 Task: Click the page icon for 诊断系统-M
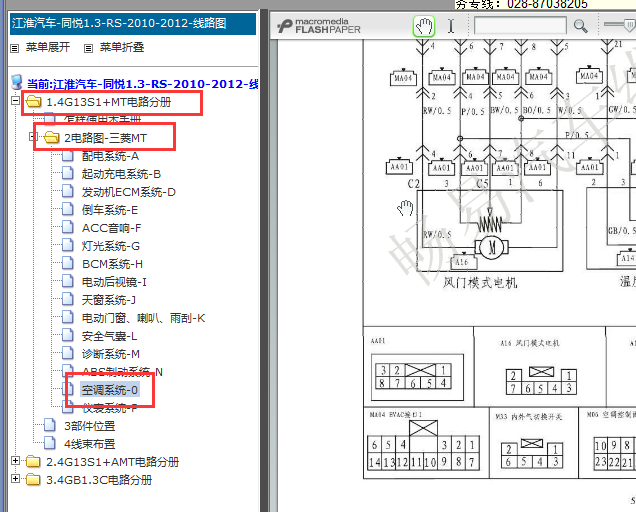[x=67, y=353]
